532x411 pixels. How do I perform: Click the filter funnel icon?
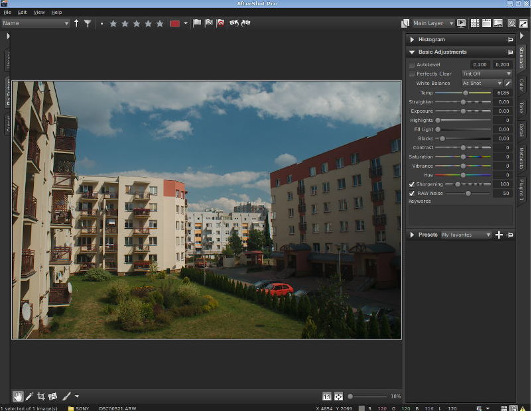88,23
